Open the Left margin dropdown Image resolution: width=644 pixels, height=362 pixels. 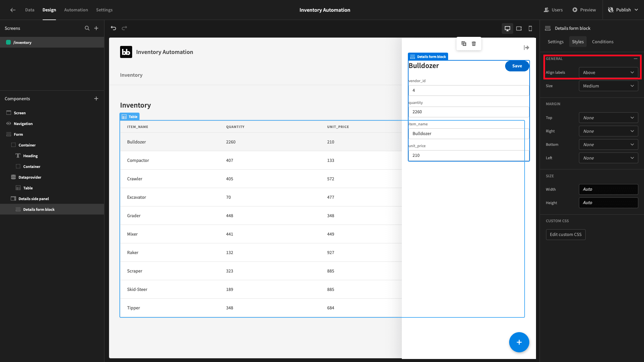pyautogui.click(x=608, y=158)
